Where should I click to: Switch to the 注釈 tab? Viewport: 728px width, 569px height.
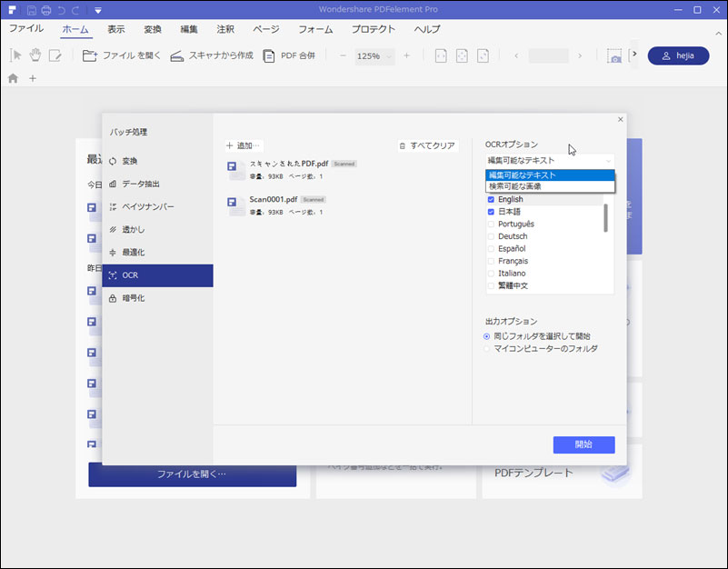click(x=225, y=29)
